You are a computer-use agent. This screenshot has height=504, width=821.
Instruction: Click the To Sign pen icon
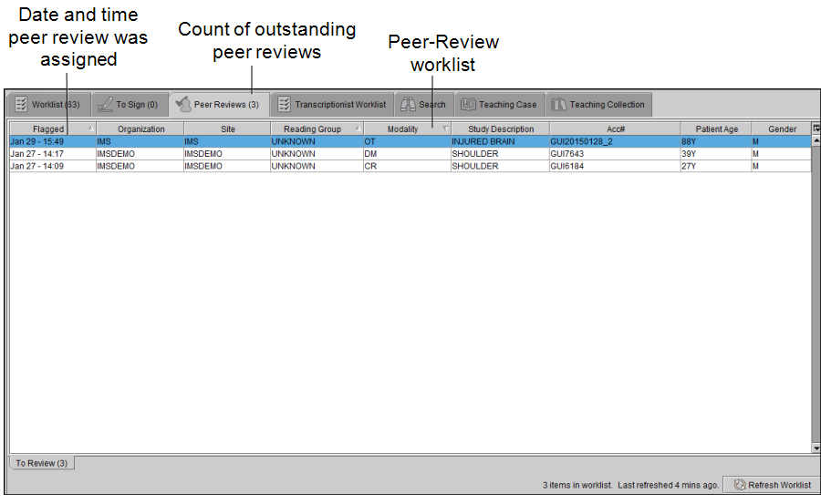(x=105, y=104)
